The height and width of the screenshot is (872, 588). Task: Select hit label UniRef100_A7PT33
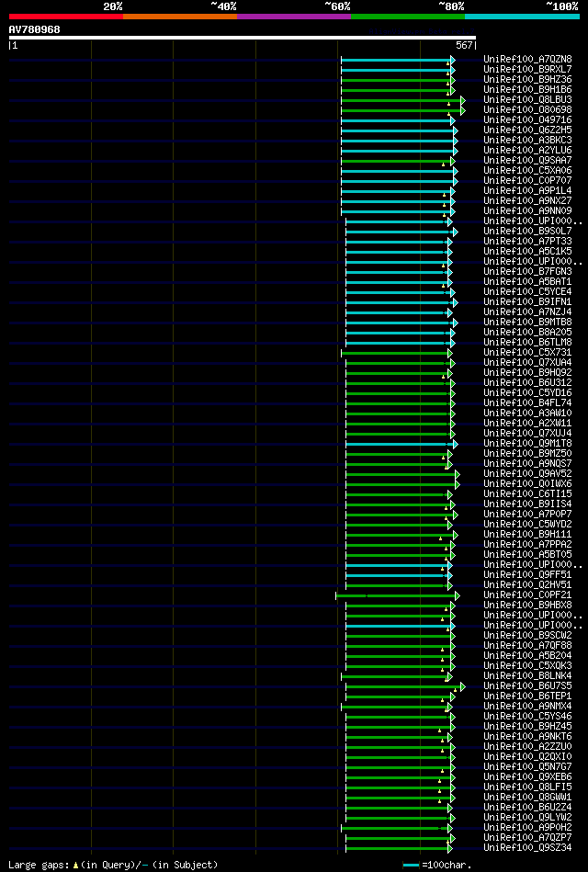(527, 242)
